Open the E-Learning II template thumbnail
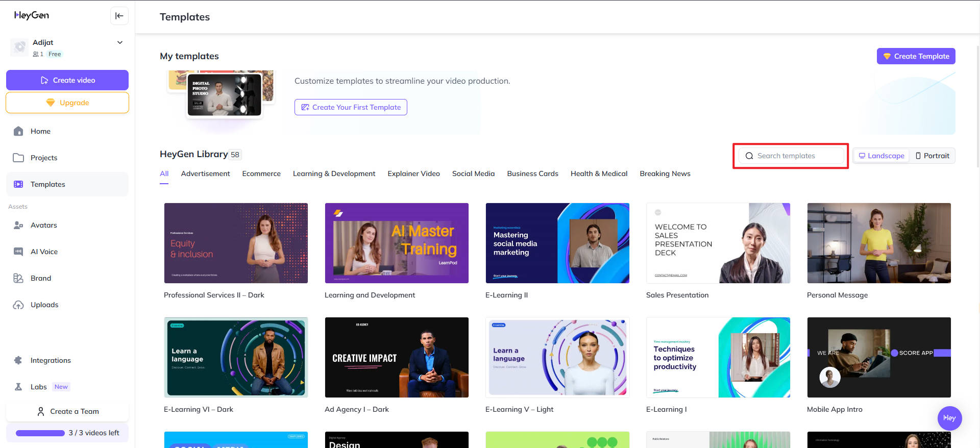 pyautogui.click(x=557, y=243)
